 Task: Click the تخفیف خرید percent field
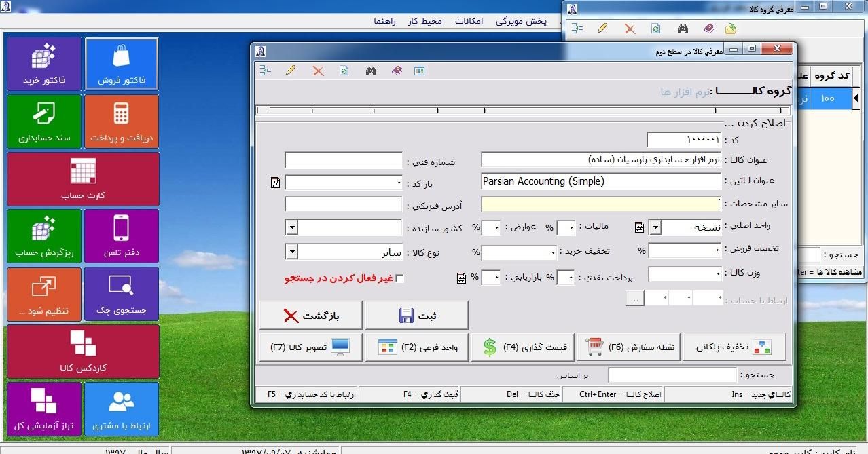[519, 252]
